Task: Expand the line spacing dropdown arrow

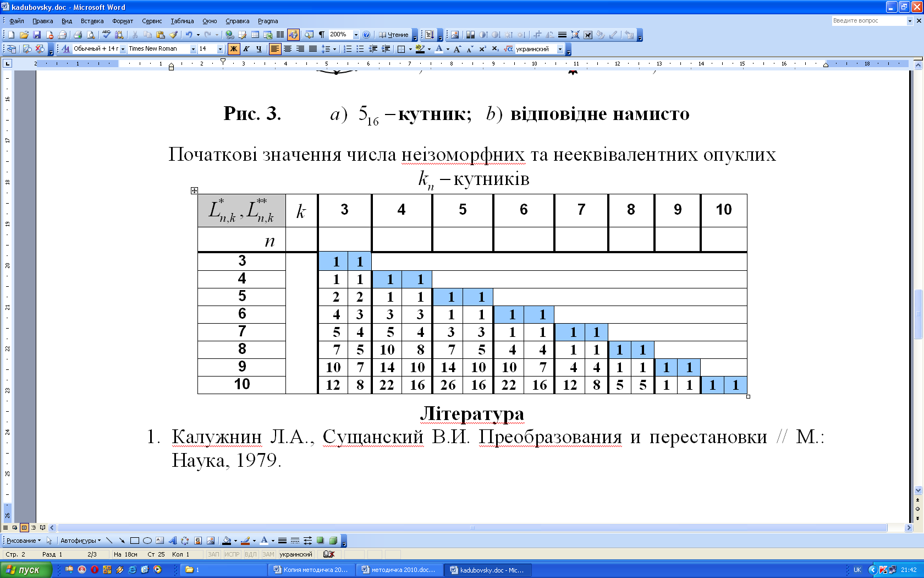Action: [x=334, y=49]
